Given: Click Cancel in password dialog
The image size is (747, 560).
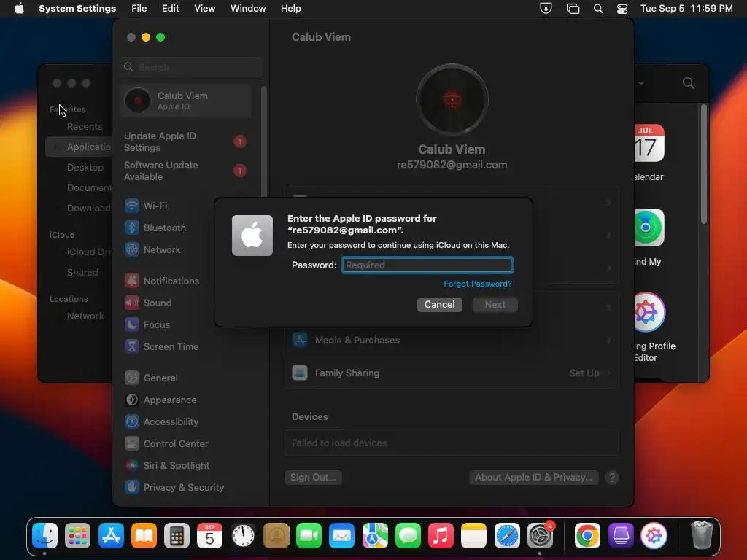Looking at the screenshot, I should [440, 304].
